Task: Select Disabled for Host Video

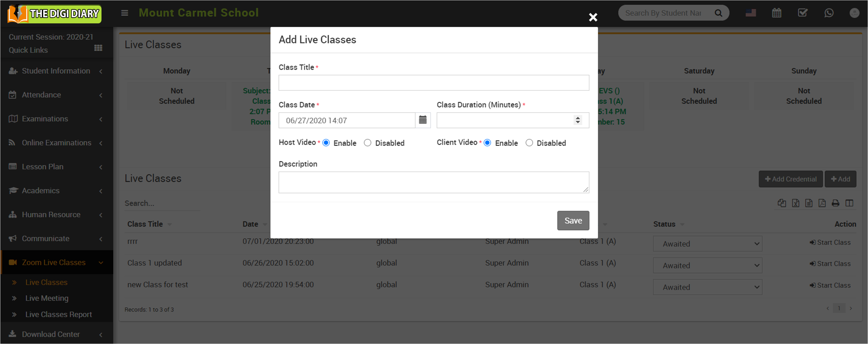Action: click(367, 143)
